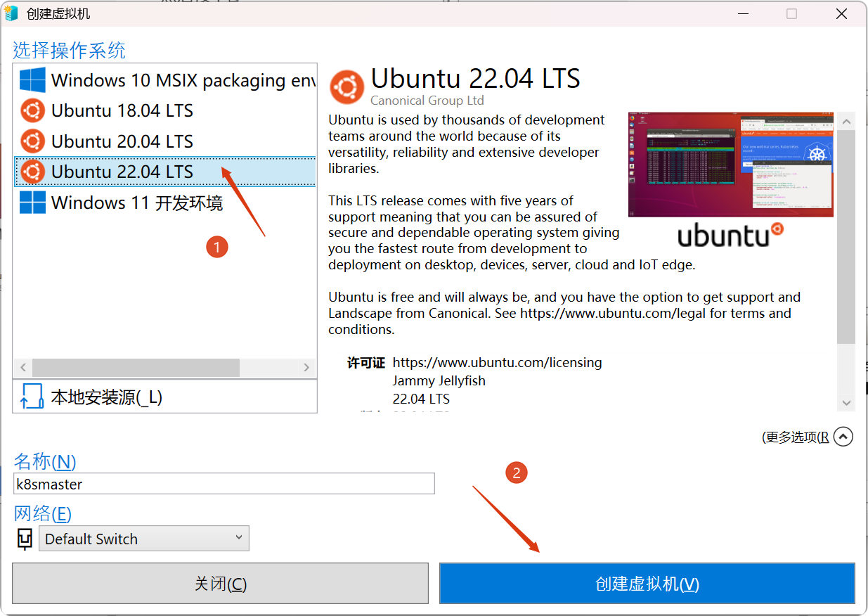Select Ubuntu 22.04 LTS in the OS list
This screenshot has height=616, width=868.
[165, 171]
